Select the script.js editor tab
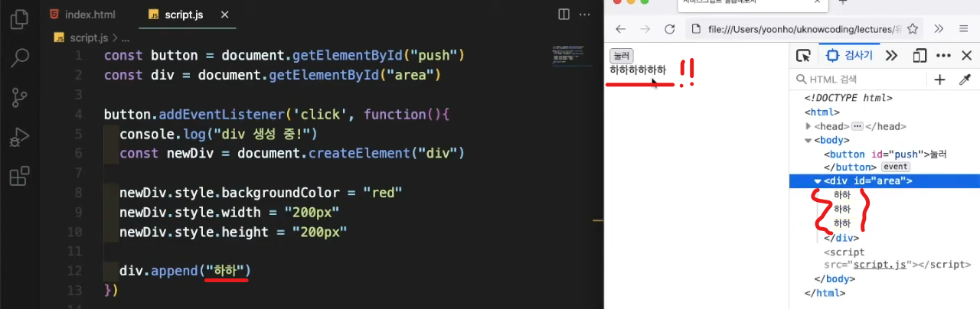 coord(183,14)
